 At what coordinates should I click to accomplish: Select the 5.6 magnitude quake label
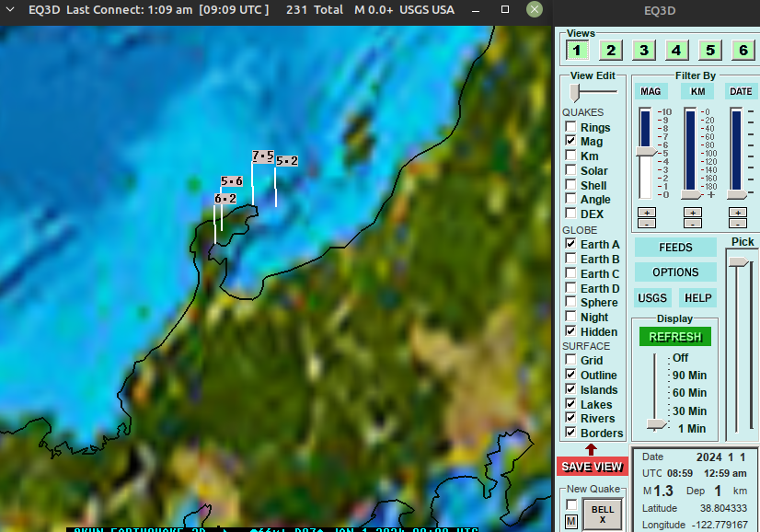(232, 181)
